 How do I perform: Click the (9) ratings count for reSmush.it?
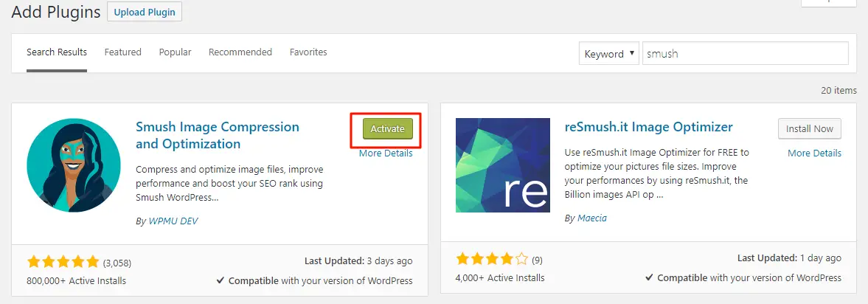[537, 259]
